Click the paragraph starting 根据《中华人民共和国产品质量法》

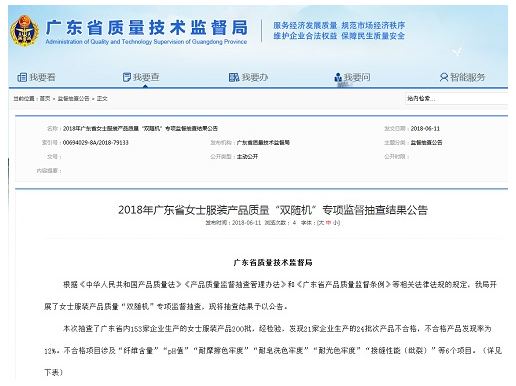point(270,295)
